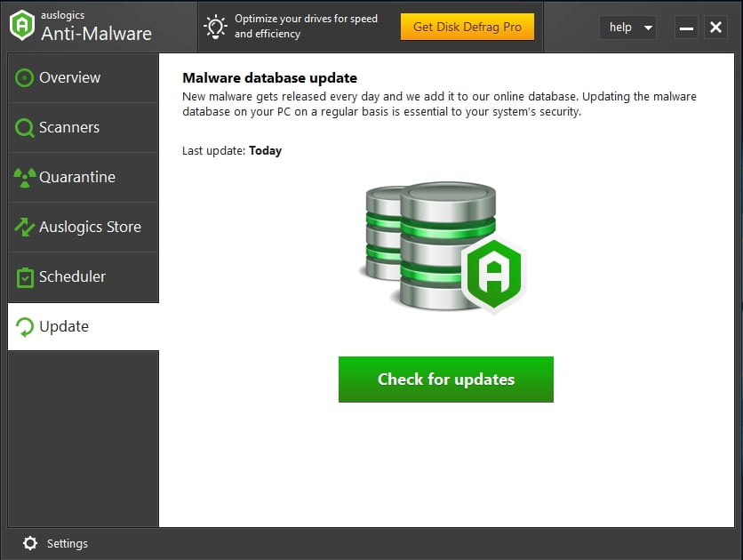743x560 pixels.
Task: Start Check for updates
Action: [446, 380]
